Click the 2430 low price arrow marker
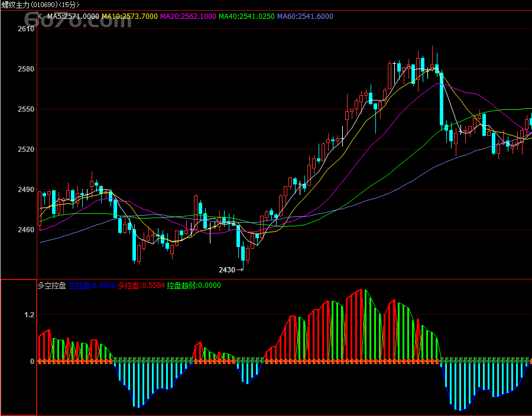 coord(231,270)
